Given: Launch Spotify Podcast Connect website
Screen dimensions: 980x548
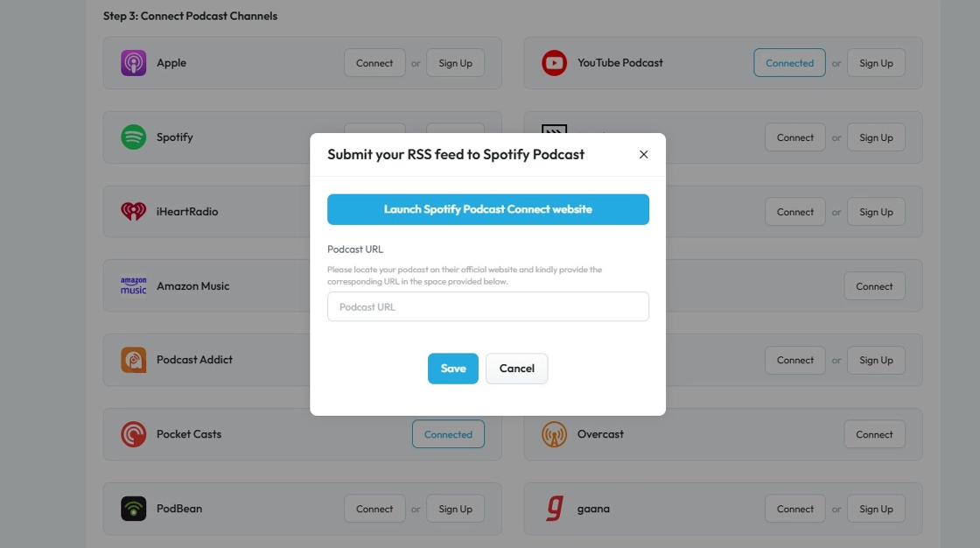Looking at the screenshot, I should pos(488,209).
